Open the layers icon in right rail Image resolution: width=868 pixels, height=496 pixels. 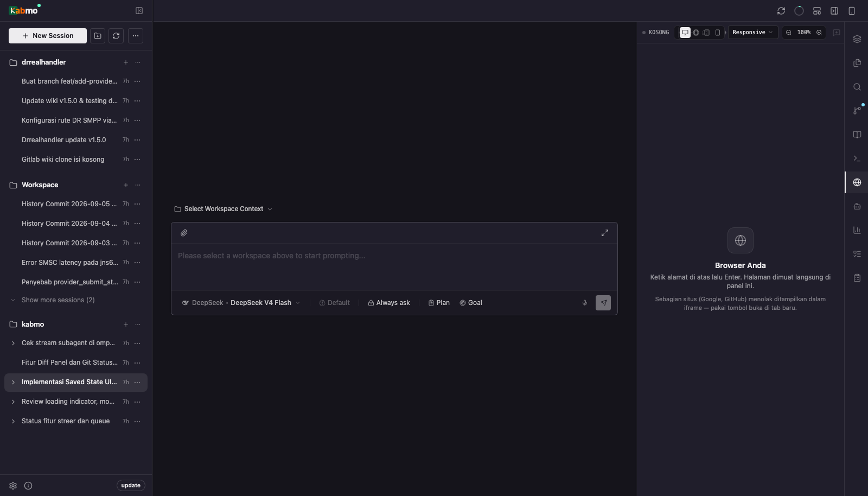[857, 39]
